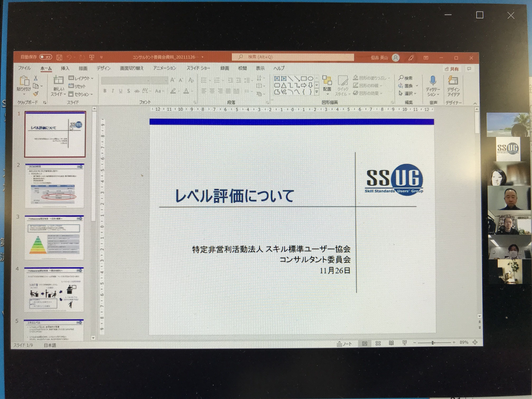Open the ヘルプ (Help) tab
Image resolution: width=532 pixels, height=399 pixels.
(x=279, y=68)
